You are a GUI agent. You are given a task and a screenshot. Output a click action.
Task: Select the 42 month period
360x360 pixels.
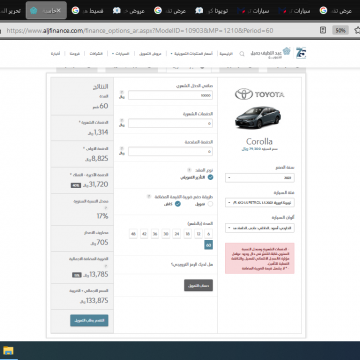(x=144, y=234)
